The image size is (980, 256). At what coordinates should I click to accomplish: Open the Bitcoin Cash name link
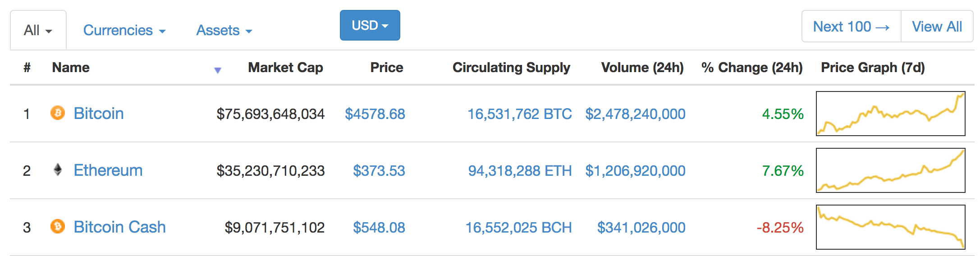click(120, 227)
